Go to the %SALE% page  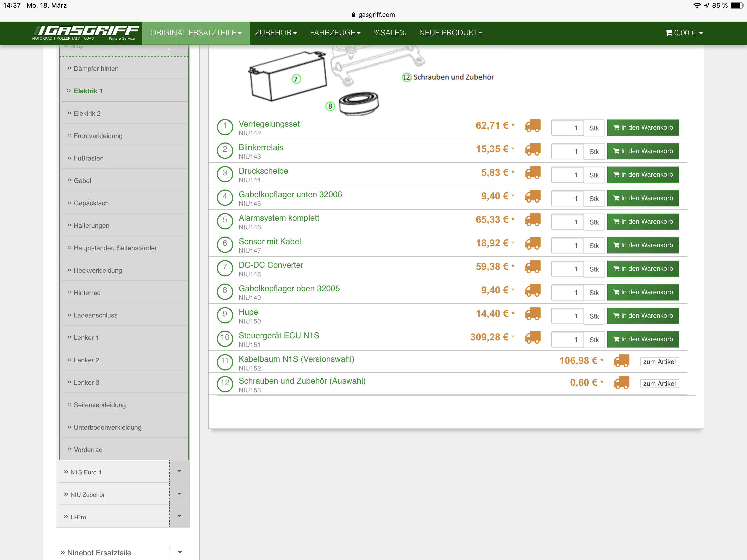(x=389, y=33)
